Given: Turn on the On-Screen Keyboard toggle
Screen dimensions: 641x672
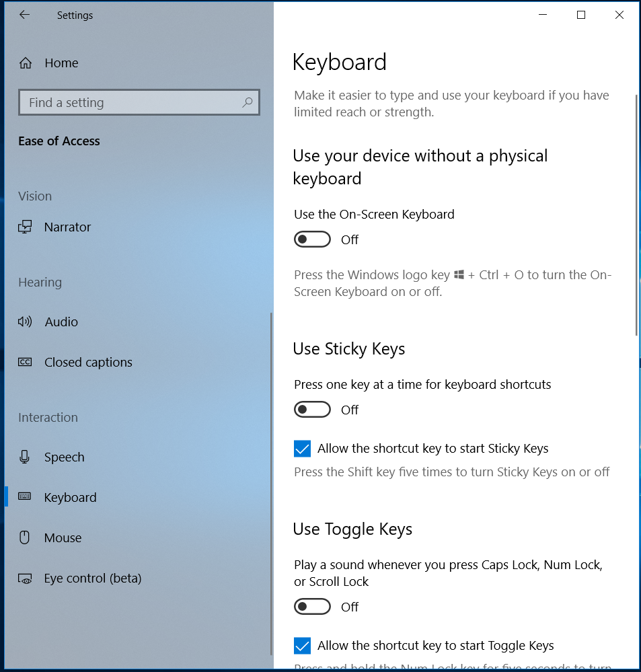Looking at the screenshot, I should [312, 239].
